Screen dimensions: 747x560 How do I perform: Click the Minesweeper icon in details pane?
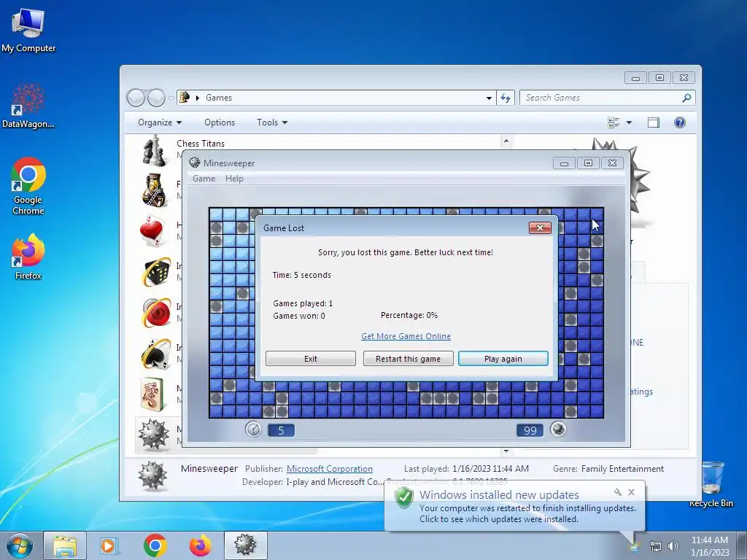(152, 476)
